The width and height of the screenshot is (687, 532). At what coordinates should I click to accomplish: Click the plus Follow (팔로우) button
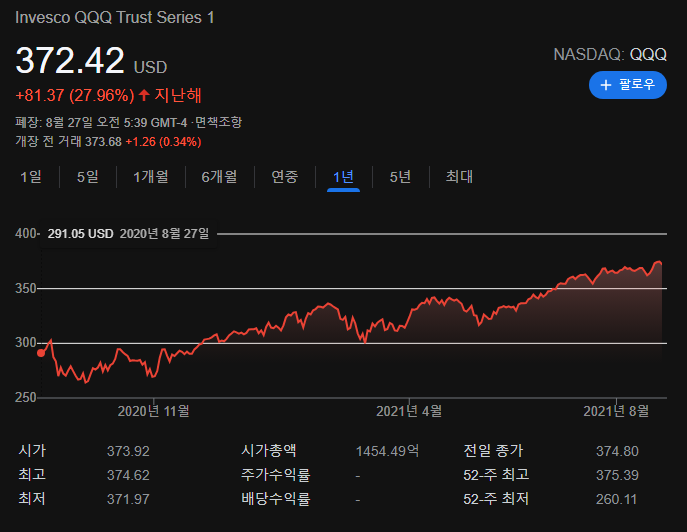click(627, 85)
